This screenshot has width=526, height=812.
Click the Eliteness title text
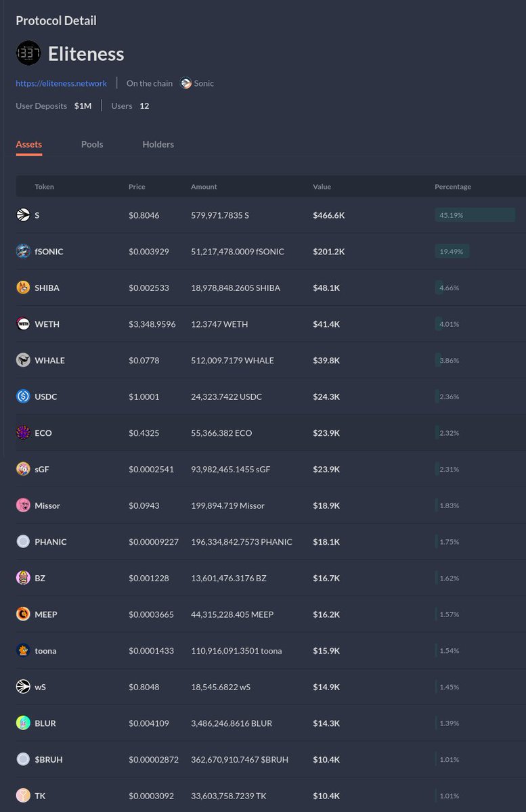pyautogui.click(x=86, y=54)
